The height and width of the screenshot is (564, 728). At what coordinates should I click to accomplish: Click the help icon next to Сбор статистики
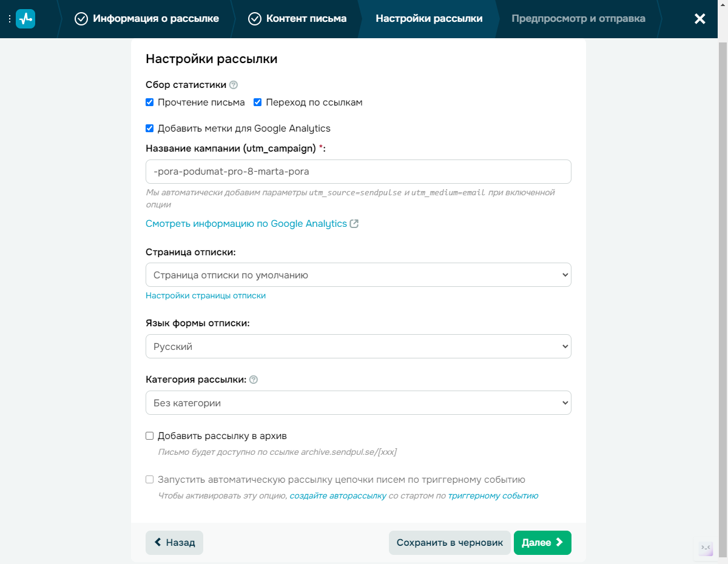234,85
